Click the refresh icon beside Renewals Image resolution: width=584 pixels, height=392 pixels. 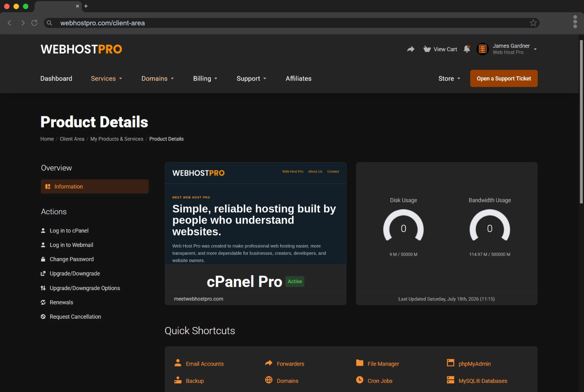pos(43,302)
